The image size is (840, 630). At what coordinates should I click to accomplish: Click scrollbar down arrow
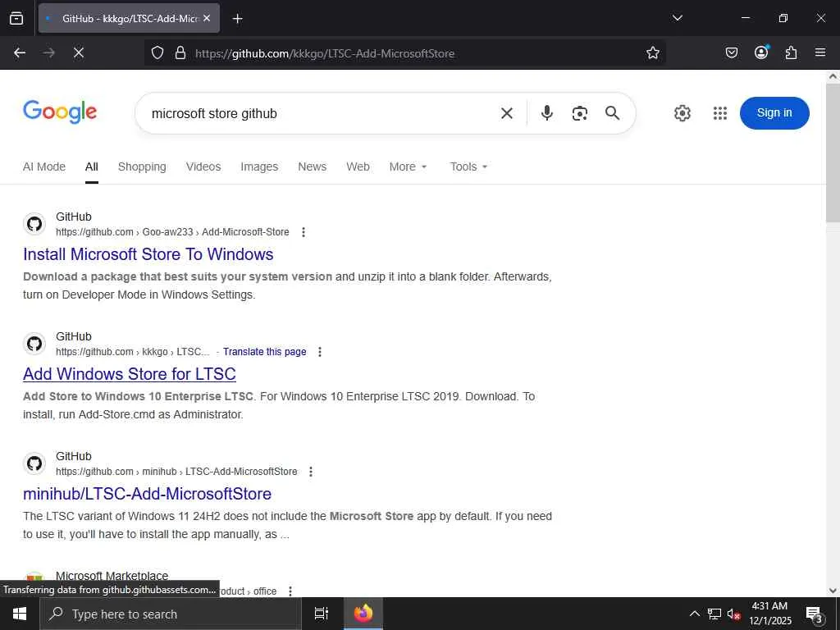(x=833, y=591)
